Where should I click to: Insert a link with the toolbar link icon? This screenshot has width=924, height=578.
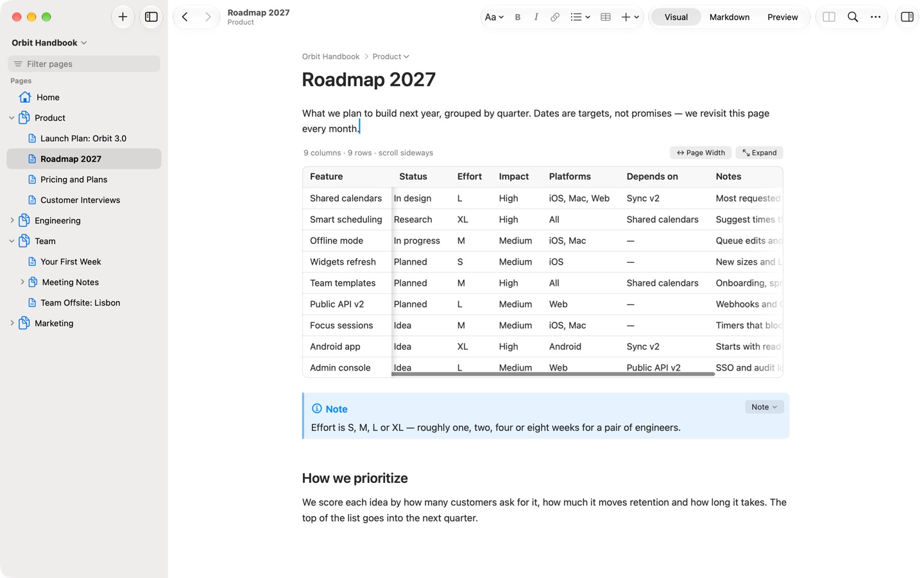click(555, 17)
